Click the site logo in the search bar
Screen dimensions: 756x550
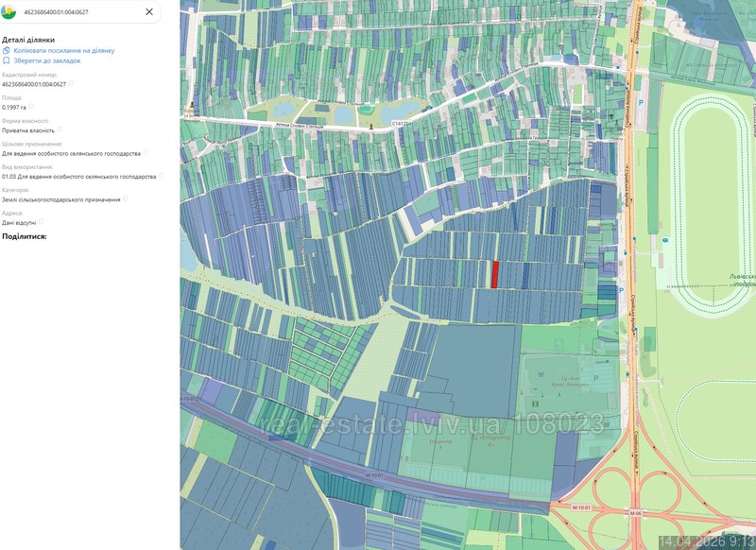(9, 11)
